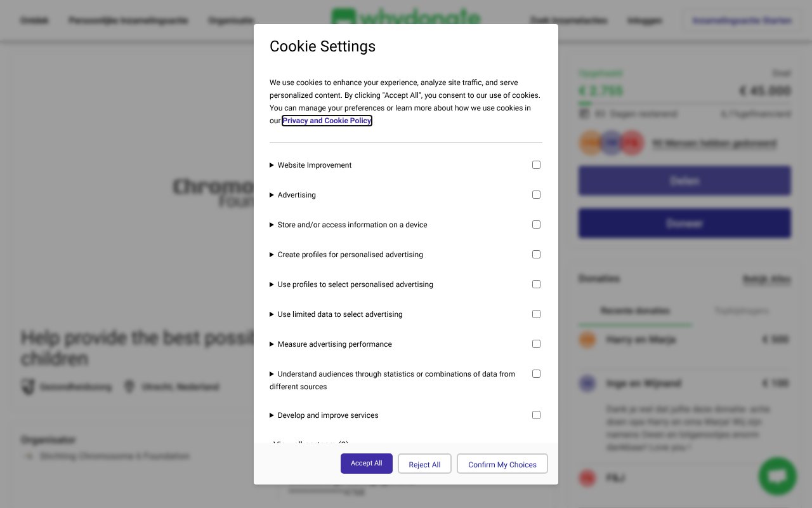
Task: Open the Privacy and Cookie Policy link
Action: 327,121
